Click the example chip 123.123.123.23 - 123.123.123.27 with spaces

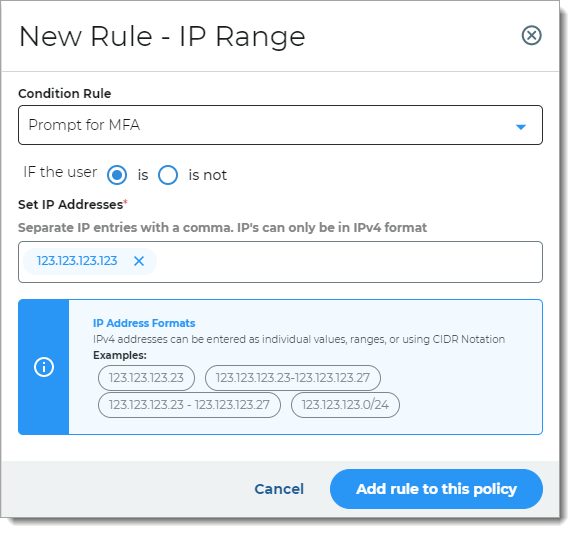coord(189,405)
